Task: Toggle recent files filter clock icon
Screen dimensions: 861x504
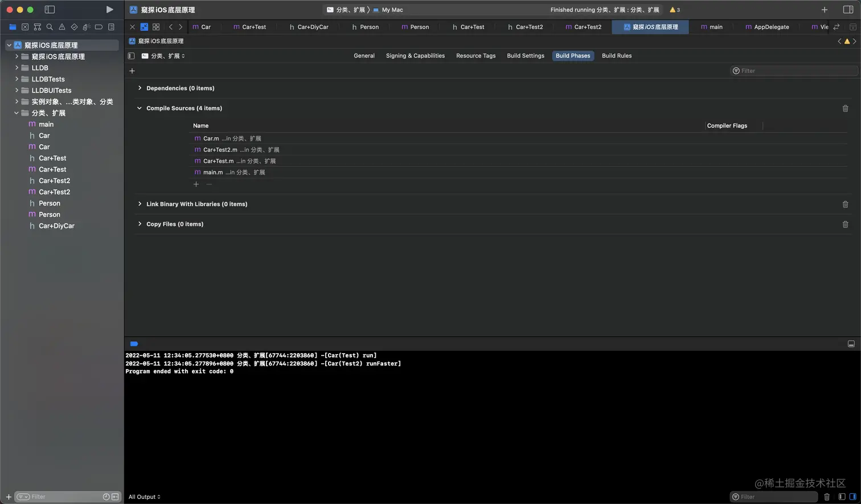Action: point(106,497)
